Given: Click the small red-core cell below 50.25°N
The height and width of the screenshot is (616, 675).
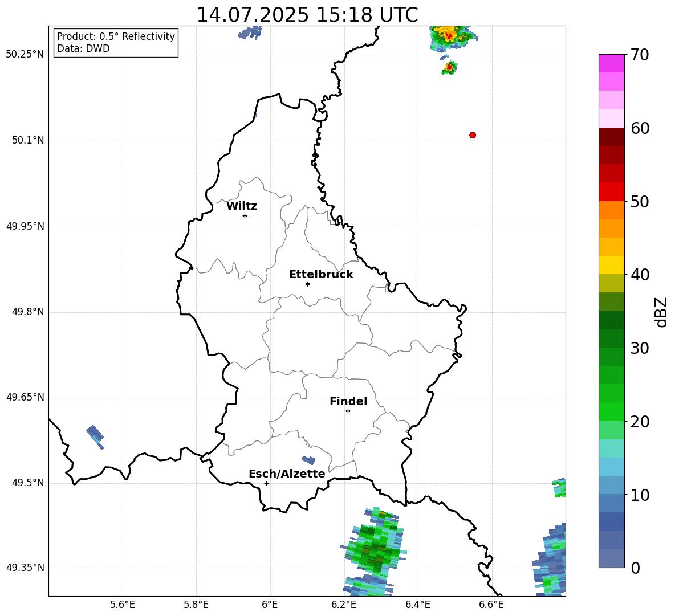Looking at the screenshot, I should pyautogui.click(x=449, y=68).
